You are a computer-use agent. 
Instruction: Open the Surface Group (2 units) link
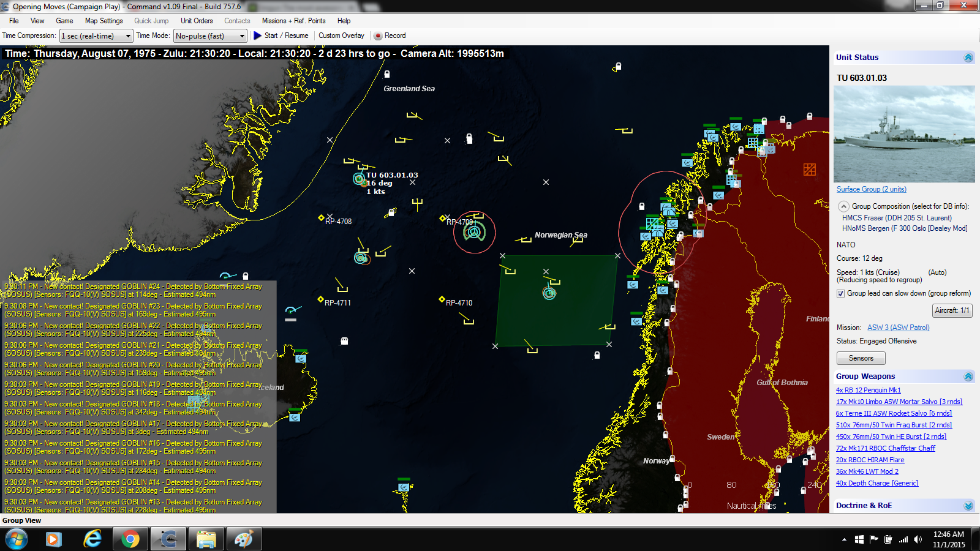pyautogui.click(x=872, y=189)
